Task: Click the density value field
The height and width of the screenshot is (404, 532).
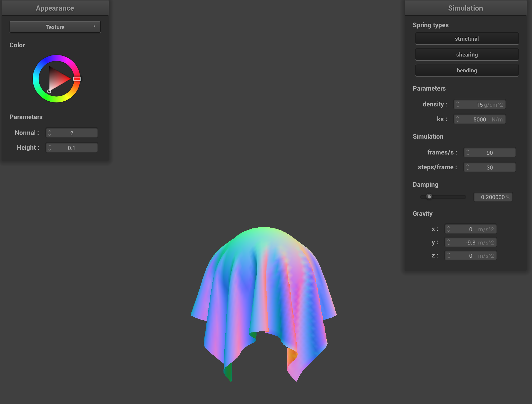Action: [x=479, y=104]
